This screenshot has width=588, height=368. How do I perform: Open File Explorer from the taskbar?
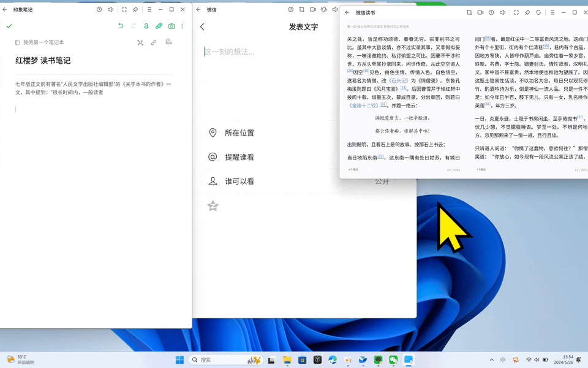coord(287,360)
